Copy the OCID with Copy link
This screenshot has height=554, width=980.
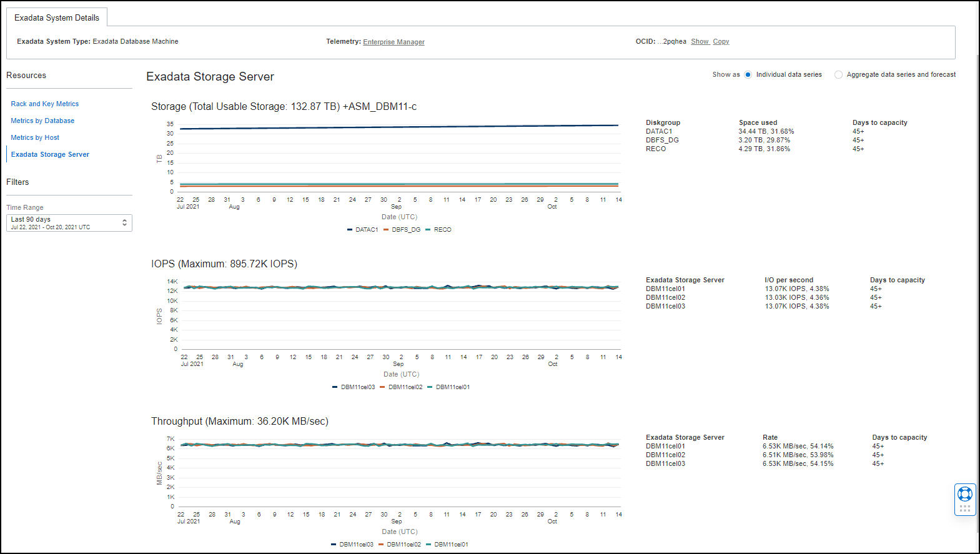tap(721, 41)
